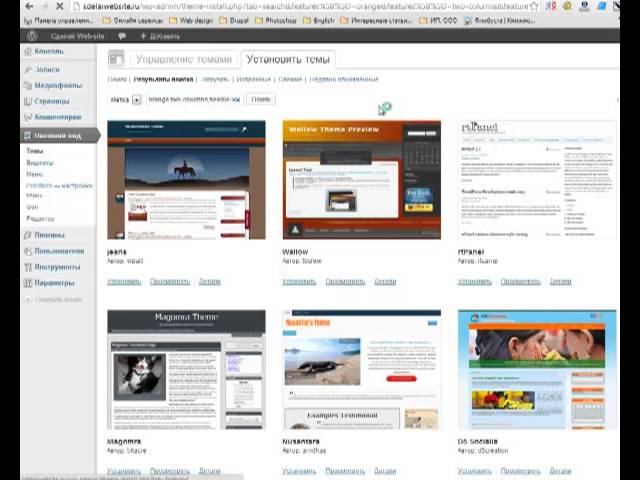Click the browser back arrow
This screenshot has height=480, width=640.
pos(29,6)
